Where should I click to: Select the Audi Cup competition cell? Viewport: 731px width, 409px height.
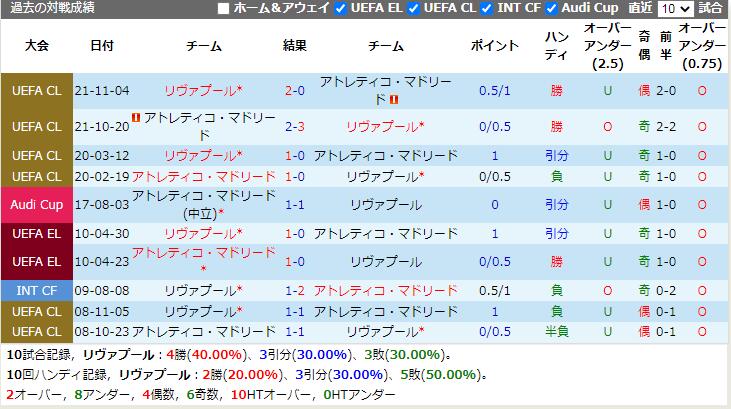[37, 204]
